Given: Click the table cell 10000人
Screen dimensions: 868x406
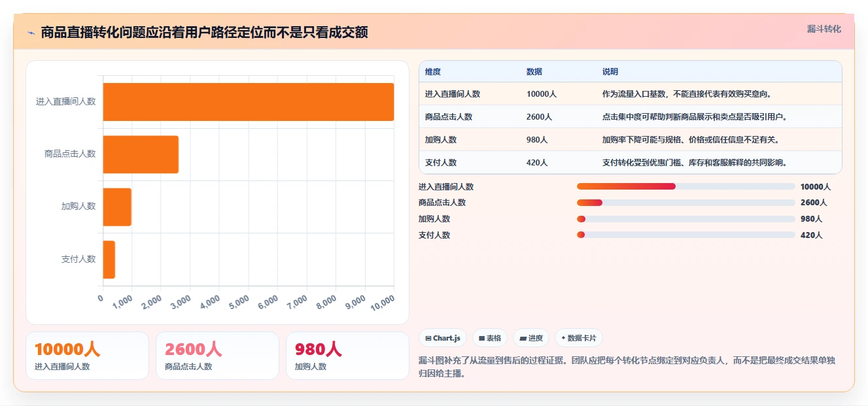Looking at the screenshot, I should (x=542, y=94).
